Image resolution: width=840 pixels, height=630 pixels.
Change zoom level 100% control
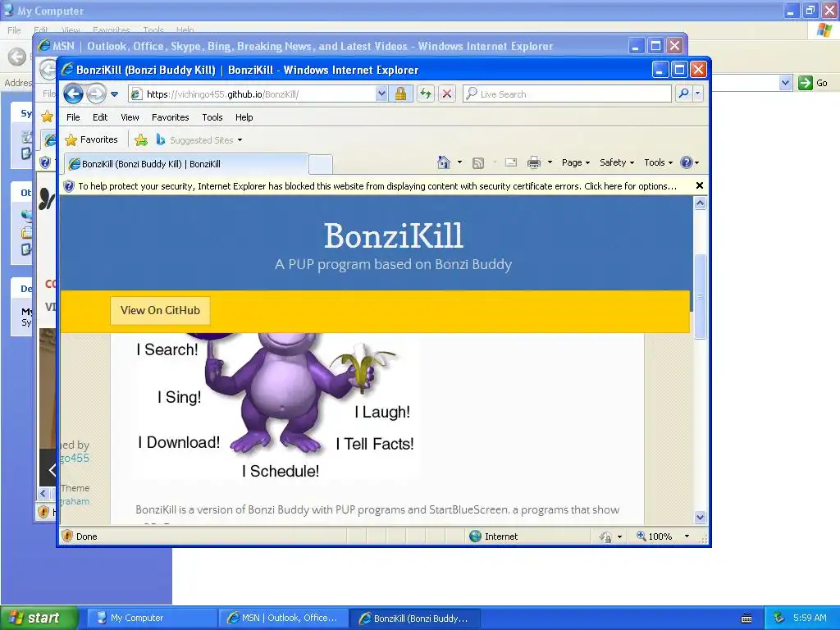pos(654,536)
